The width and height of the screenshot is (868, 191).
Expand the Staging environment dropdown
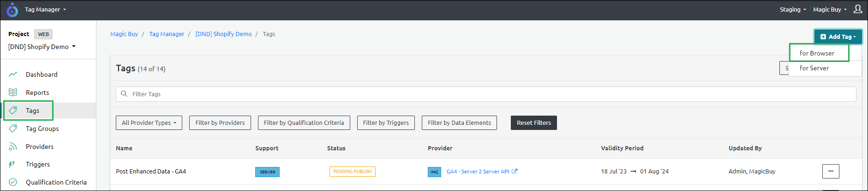pyautogui.click(x=793, y=10)
